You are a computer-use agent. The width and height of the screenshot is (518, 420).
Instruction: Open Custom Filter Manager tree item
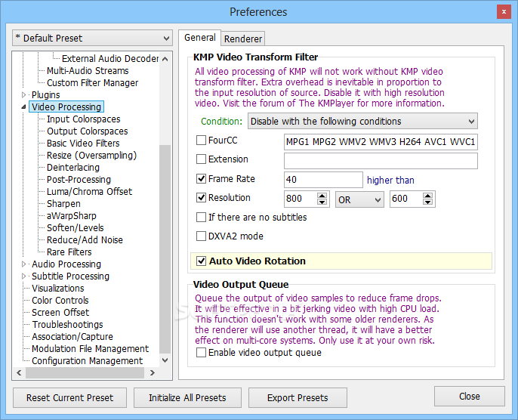coord(92,83)
